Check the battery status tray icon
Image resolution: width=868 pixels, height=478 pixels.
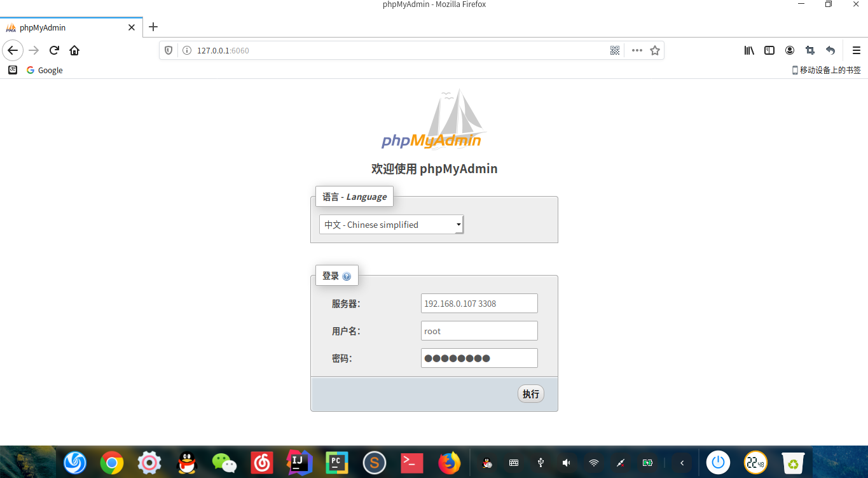(x=647, y=463)
